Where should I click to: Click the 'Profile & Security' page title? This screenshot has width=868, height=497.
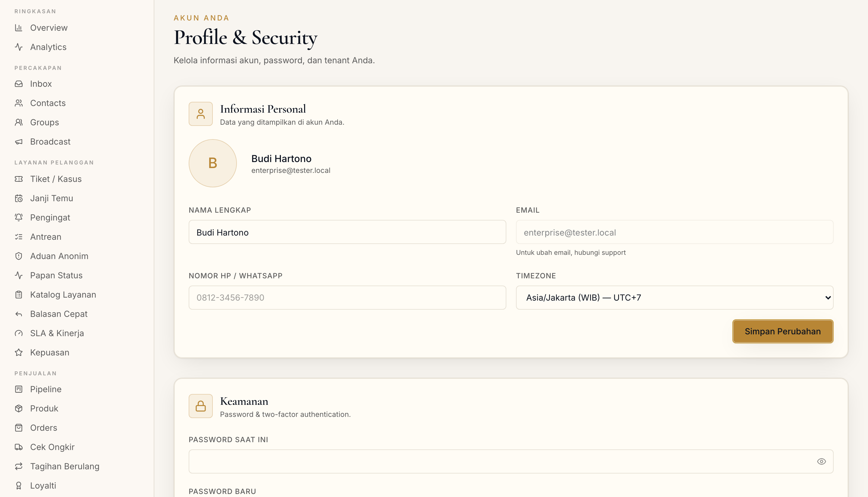(x=246, y=38)
